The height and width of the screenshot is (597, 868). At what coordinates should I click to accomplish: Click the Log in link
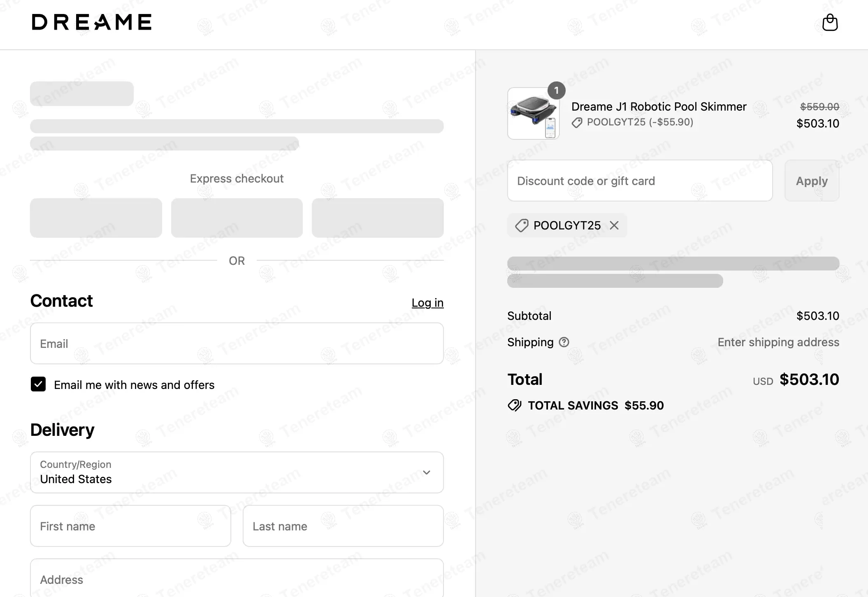427,303
